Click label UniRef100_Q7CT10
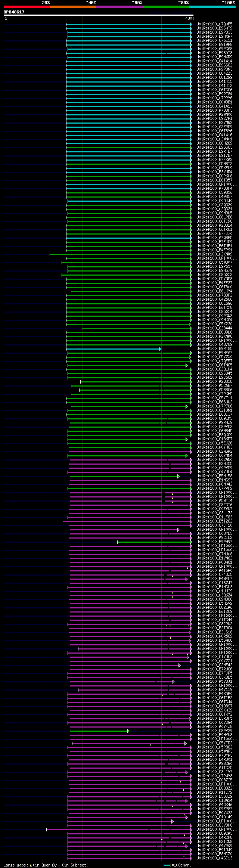239x868 pixels. tap(214, 526)
